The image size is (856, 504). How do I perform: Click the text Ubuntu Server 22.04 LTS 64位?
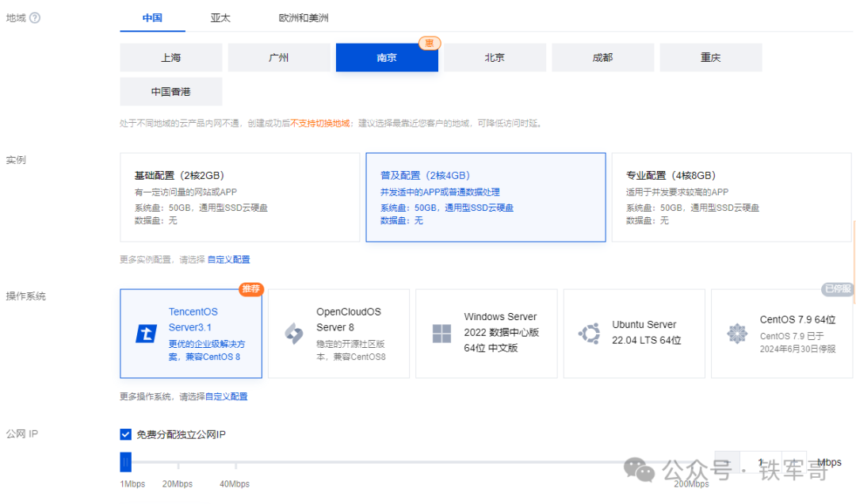[647, 332]
